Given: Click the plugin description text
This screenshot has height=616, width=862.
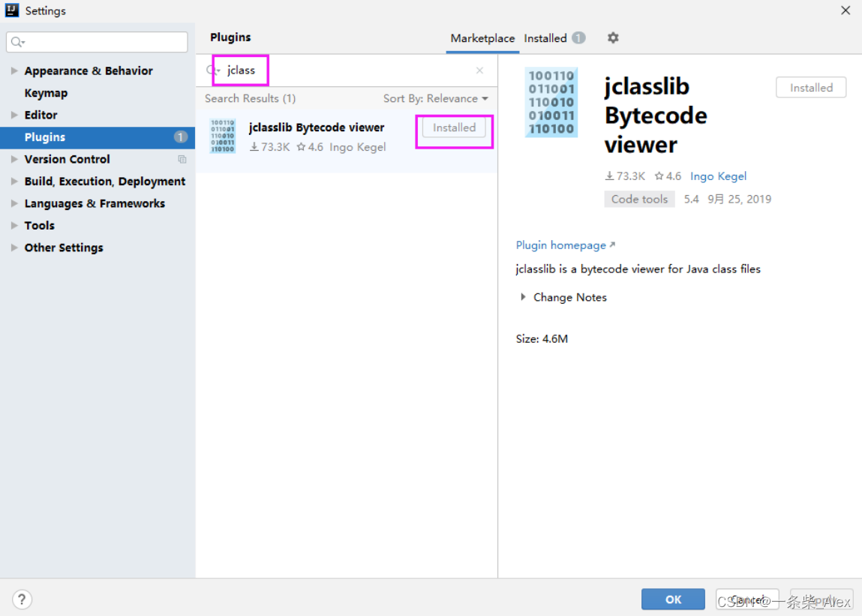Looking at the screenshot, I should (x=638, y=269).
